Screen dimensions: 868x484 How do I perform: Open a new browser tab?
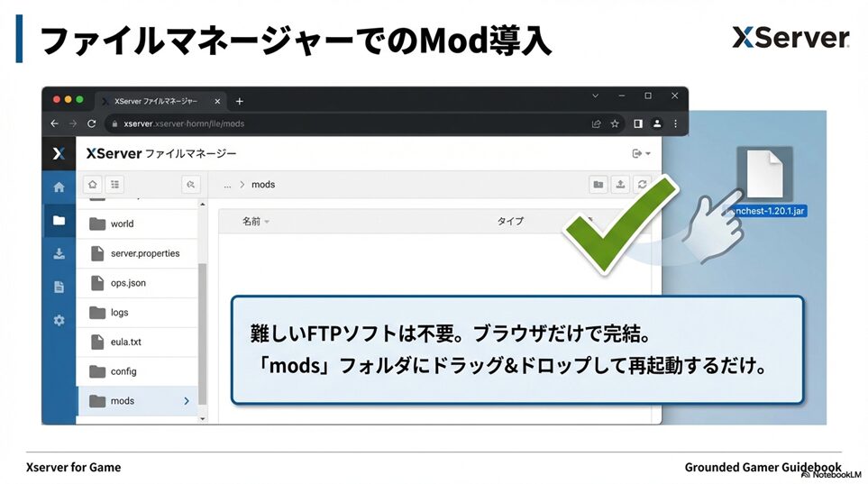[x=239, y=101]
